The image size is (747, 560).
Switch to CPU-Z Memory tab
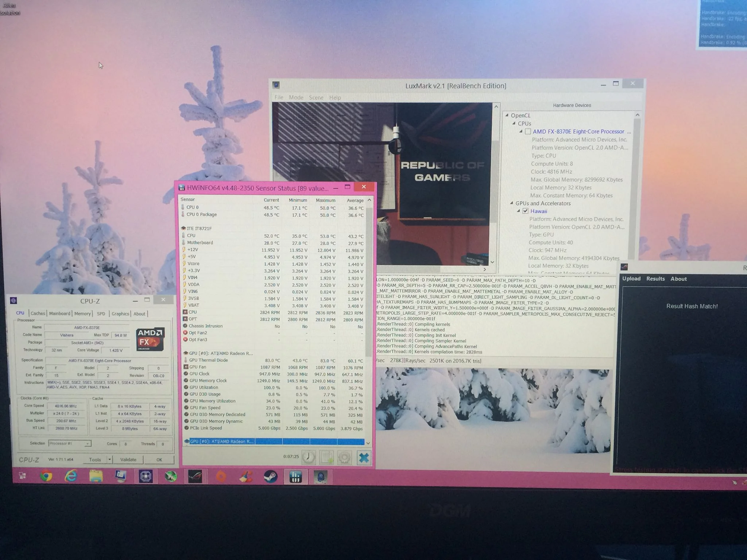pyautogui.click(x=82, y=314)
